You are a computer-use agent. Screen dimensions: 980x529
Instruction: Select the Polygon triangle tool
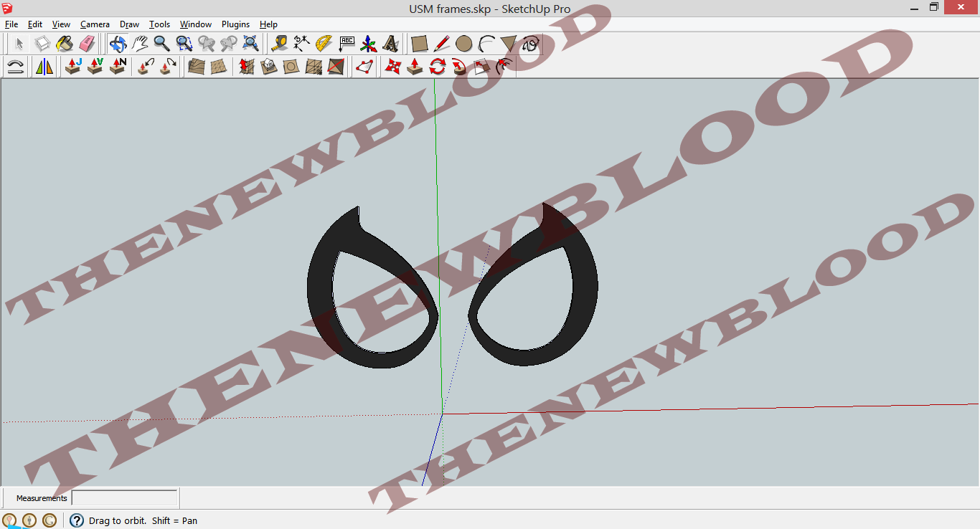pos(509,44)
